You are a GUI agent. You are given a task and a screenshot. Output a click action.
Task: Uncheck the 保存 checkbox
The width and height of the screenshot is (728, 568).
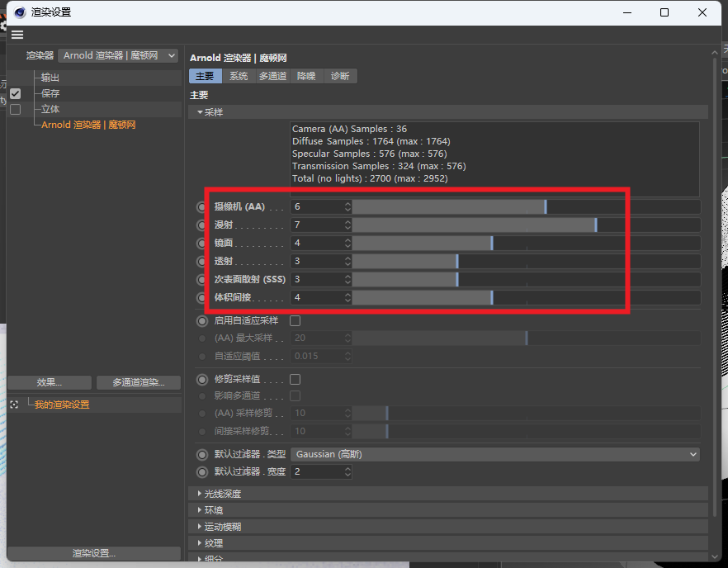(x=16, y=93)
